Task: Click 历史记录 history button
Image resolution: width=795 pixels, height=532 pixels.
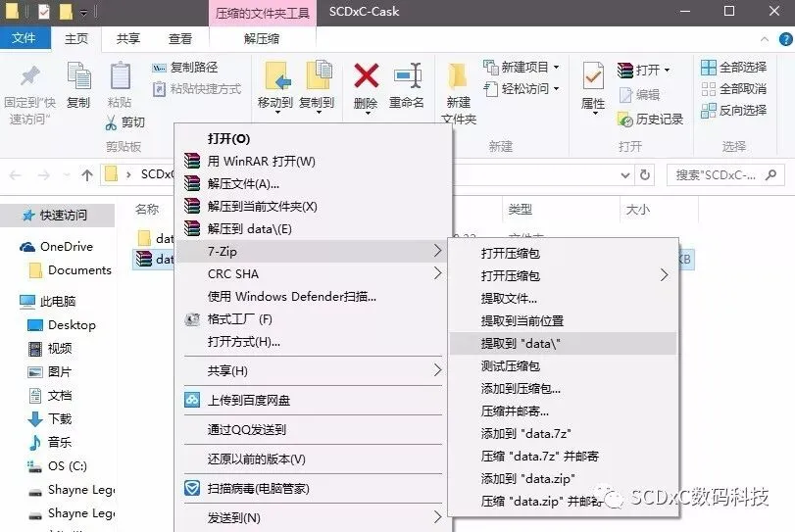Action: [x=651, y=120]
